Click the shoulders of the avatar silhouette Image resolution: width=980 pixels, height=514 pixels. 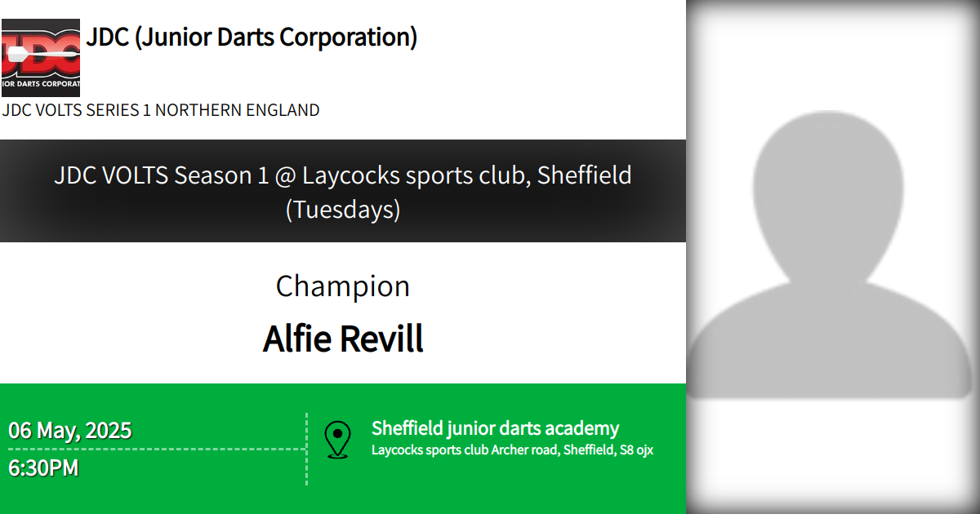[x=833, y=343]
